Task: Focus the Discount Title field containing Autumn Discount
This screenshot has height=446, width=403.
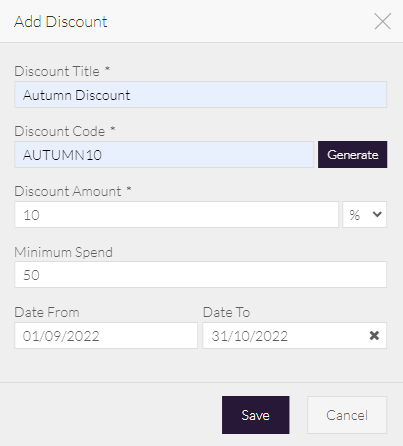Action: (x=200, y=95)
